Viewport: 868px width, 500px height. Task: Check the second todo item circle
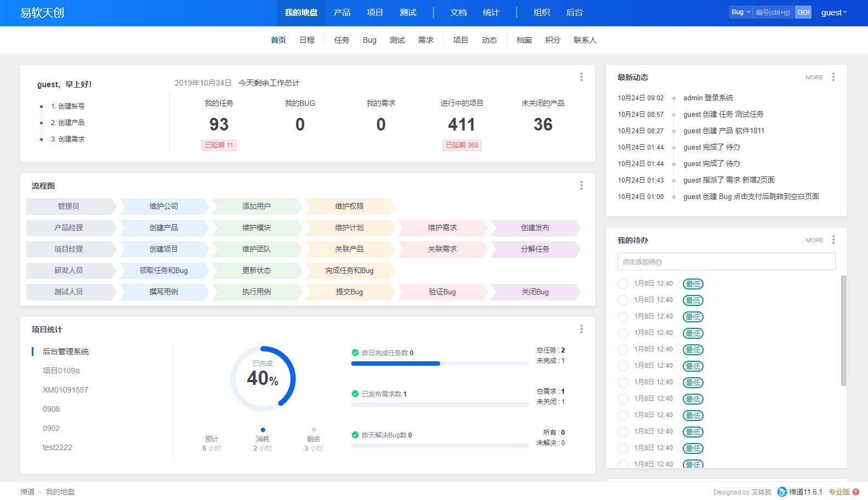click(623, 300)
